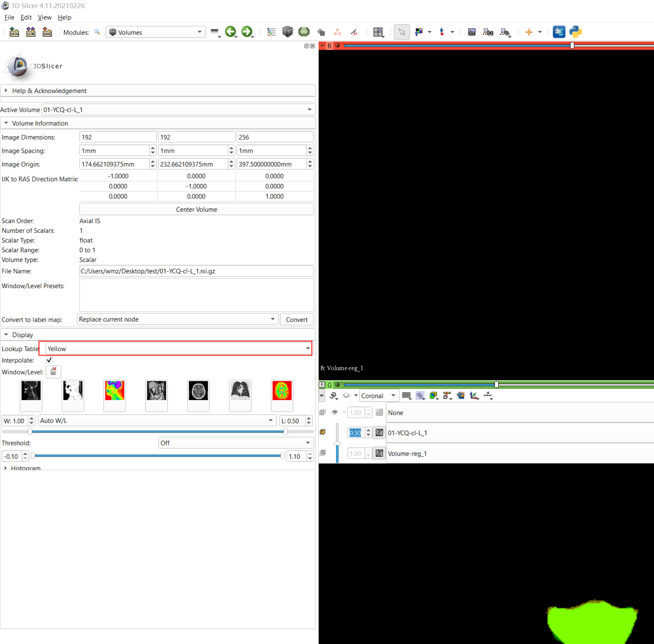
Task: Click the crosshair icon on toolbar
Action: tap(529, 32)
